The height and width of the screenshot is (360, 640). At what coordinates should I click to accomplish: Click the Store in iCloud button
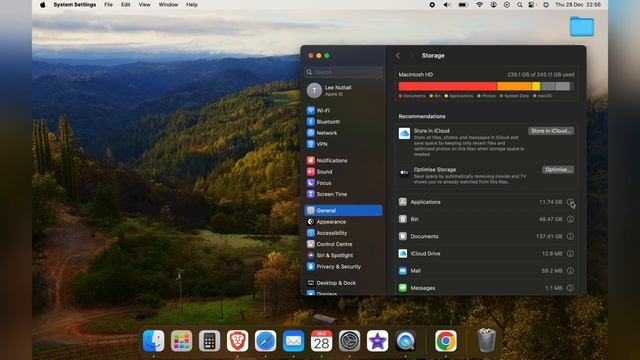tap(551, 131)
